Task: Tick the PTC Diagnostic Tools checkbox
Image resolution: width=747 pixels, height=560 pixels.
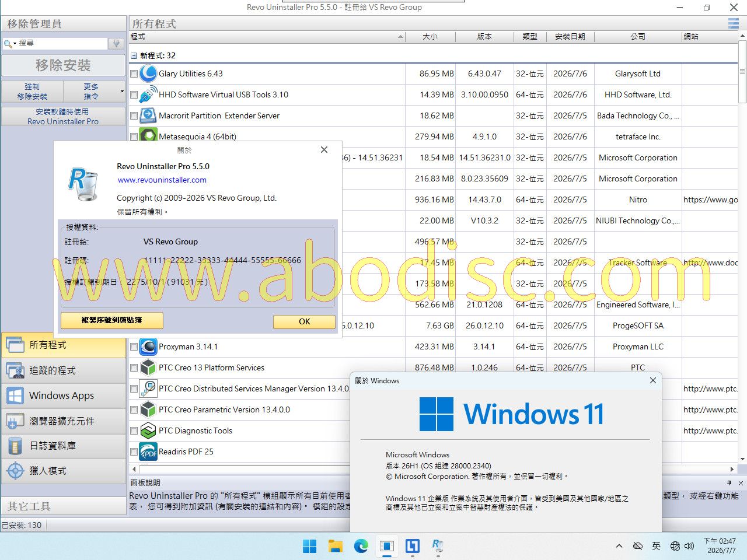Action: click(134, 431)
